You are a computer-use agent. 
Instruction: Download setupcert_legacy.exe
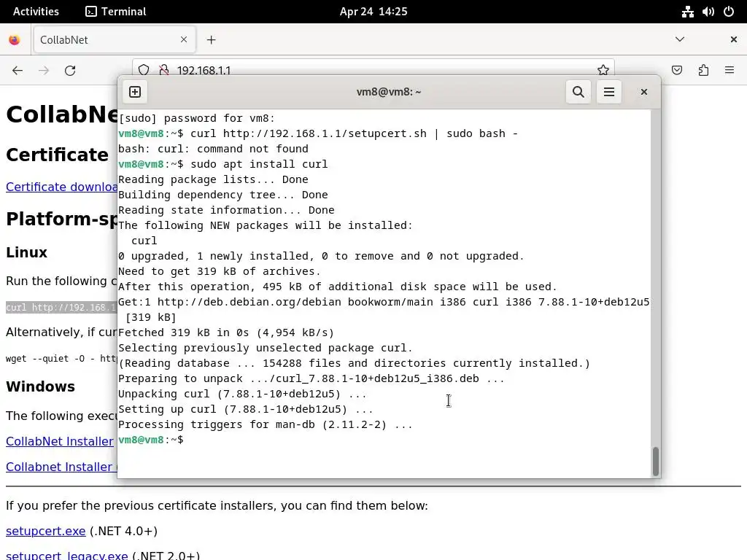[66, 555]
